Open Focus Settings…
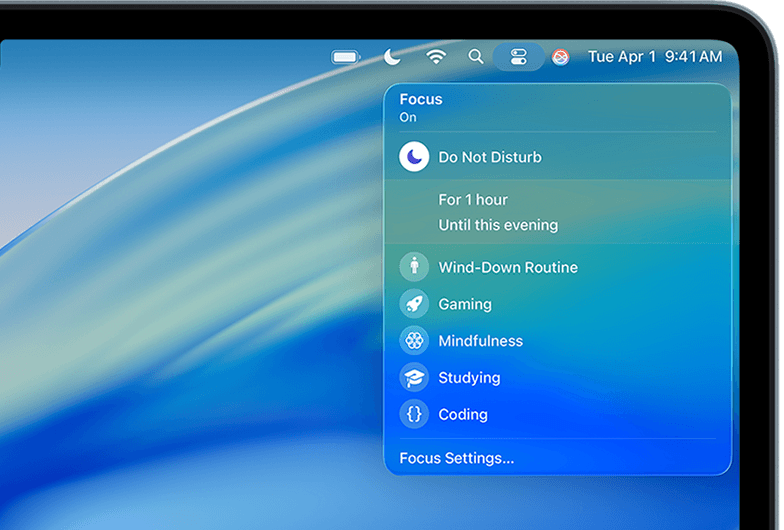The width and height of the screenshot is (784, 530). (456, 458)
